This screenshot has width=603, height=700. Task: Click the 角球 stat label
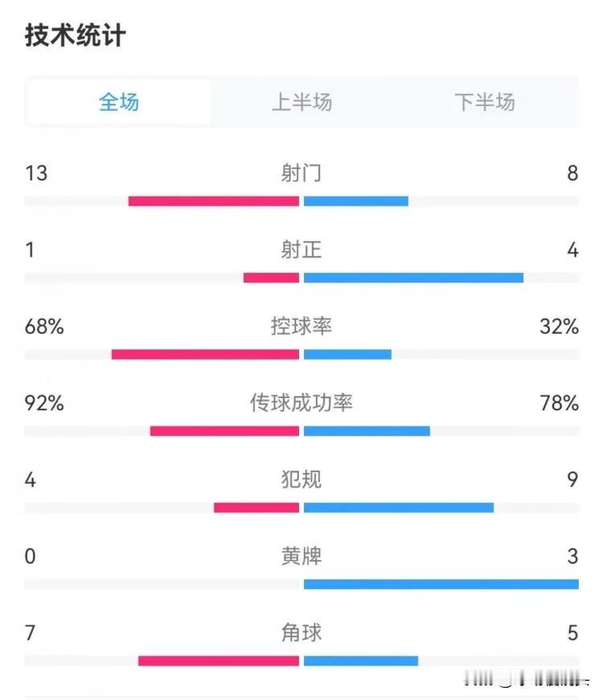[301, 632]
